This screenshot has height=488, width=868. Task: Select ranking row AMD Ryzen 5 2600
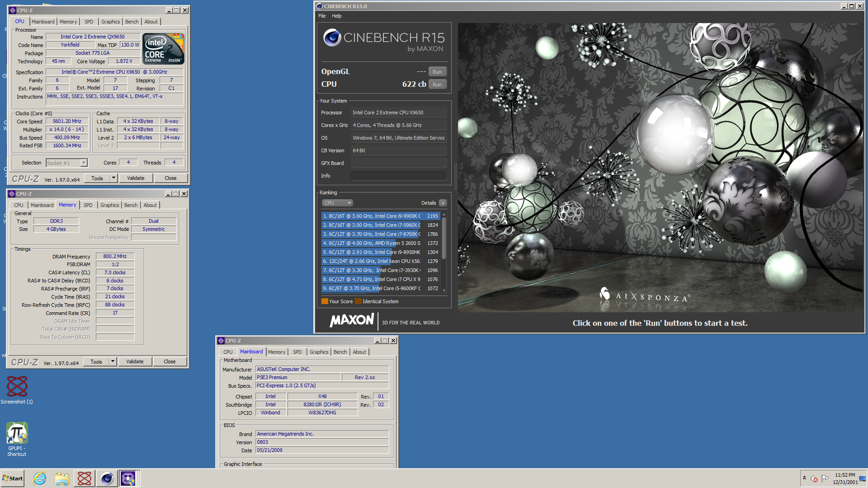coord(381,243)
